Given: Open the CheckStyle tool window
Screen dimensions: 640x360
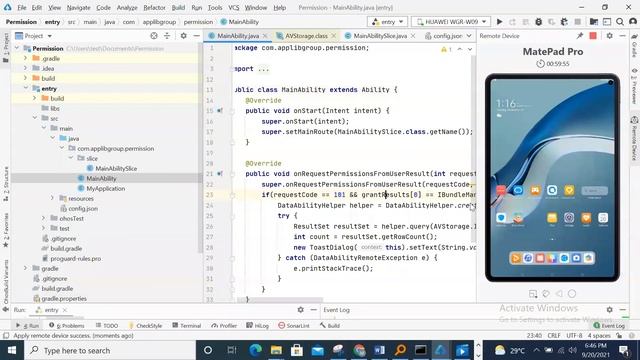Looking at the screenshot, I should point(145,325).
